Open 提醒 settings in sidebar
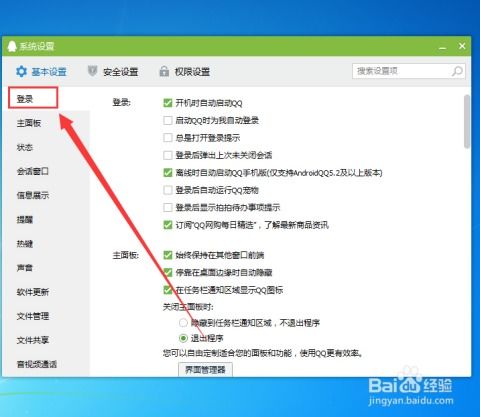 [25, 219]
